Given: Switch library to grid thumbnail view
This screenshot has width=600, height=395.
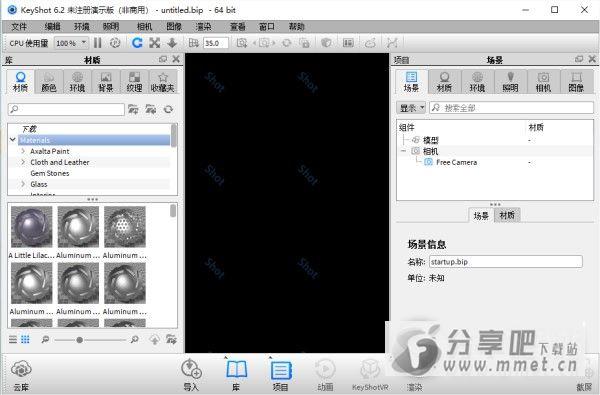Looking at the screenshot, I should [x=25, y=339].
